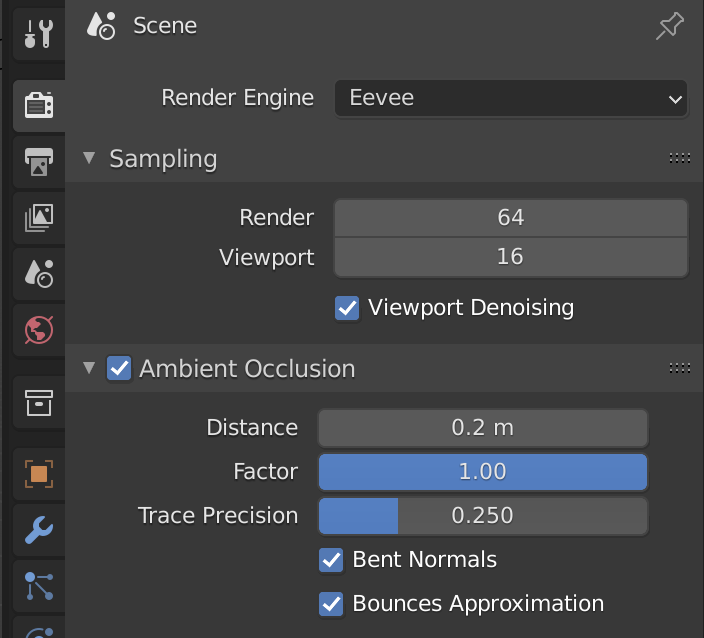
Task: Open the Modifier properties wrench tab
Action: [x=39, y=530]
